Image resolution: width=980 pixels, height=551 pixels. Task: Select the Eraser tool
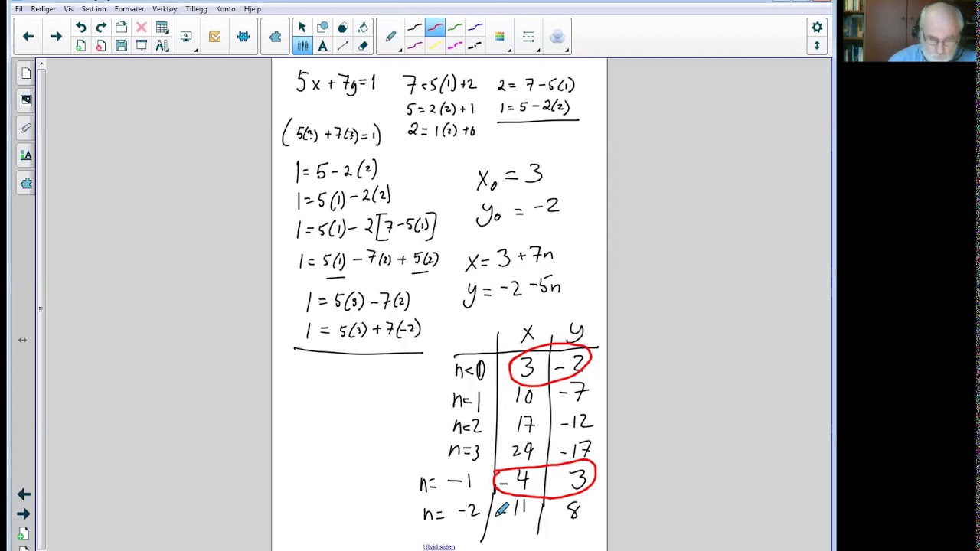(363, 46)
